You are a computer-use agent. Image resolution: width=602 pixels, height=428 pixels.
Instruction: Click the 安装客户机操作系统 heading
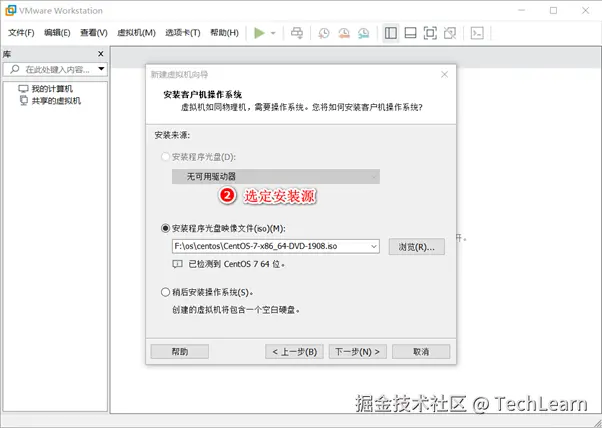coord(202,94)
